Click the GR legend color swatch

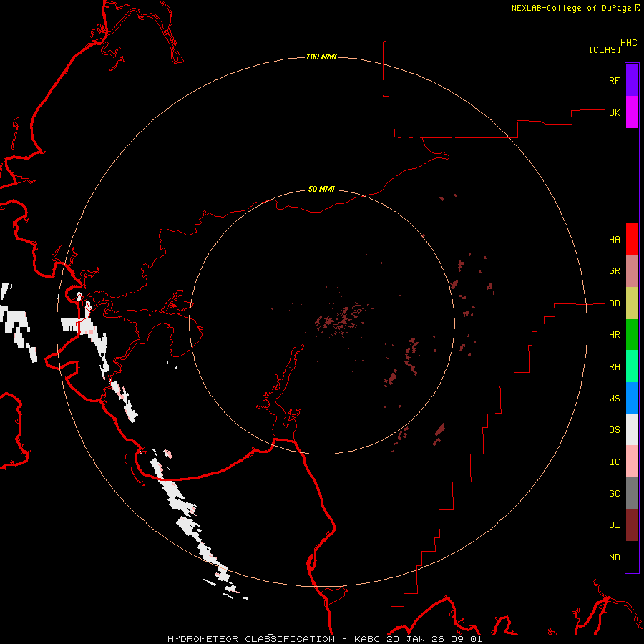coord(632,270)
